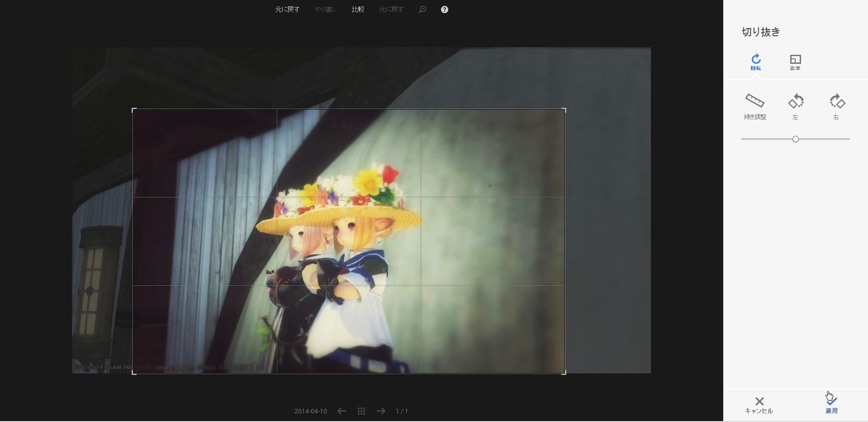Click the greyed 元に戻す revert item
The image size is (868, 422).
[x=391, y=10]
